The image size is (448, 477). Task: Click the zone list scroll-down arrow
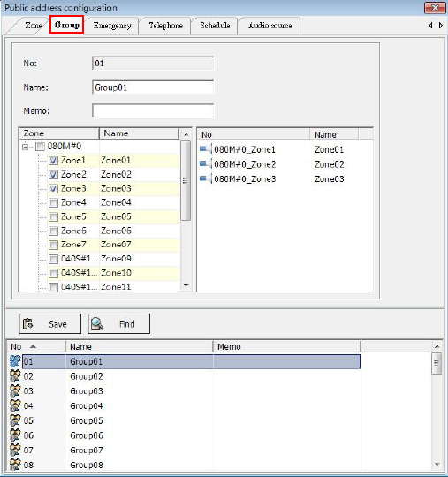[186, 285]
